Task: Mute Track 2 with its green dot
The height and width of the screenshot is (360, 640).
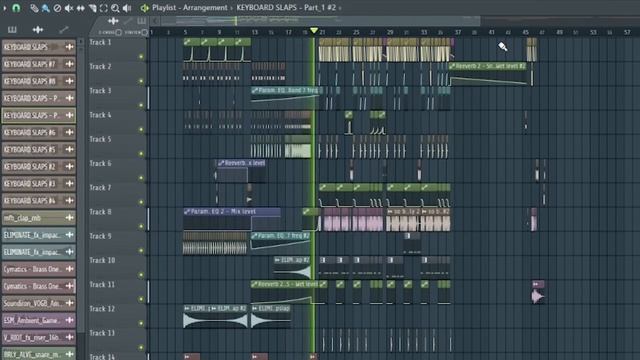Action: coord(141,81)
